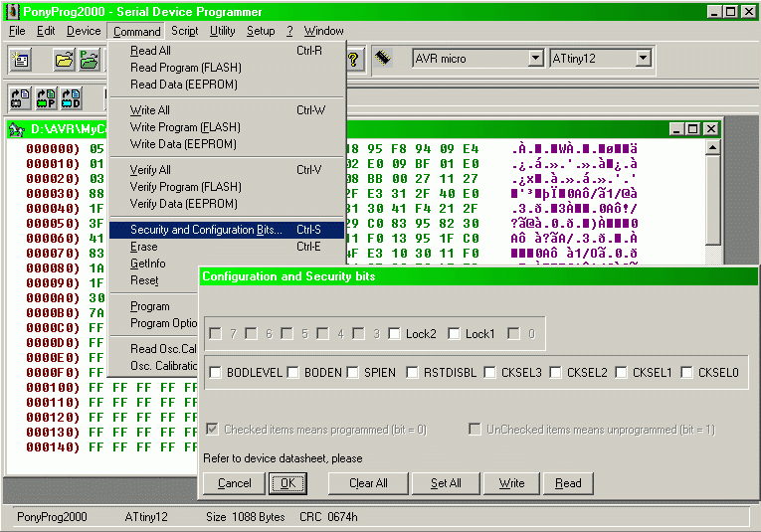Click the Read Program Memory (P) icon
The image size is (761, 532).
click(x=46, y=98)
